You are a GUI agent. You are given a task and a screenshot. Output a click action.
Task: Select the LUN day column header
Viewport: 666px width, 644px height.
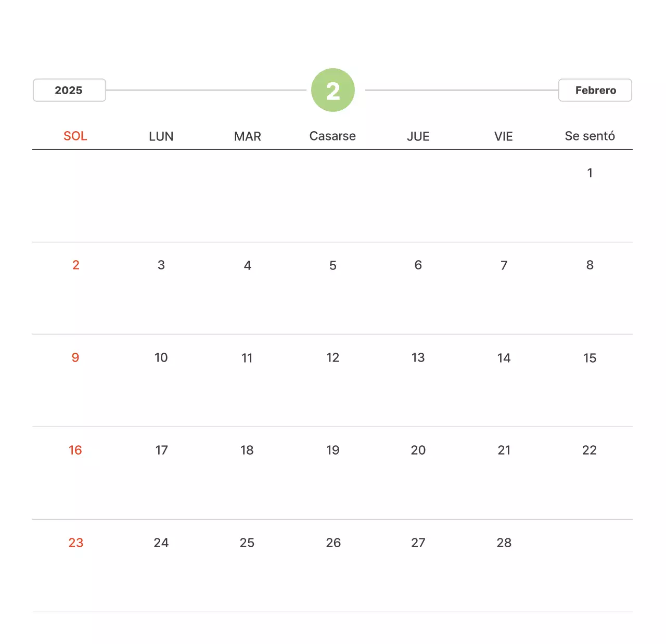tap(161, 136)
